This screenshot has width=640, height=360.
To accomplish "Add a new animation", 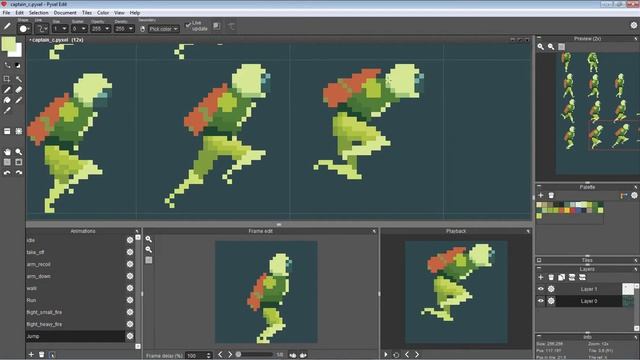I will 31,355.
